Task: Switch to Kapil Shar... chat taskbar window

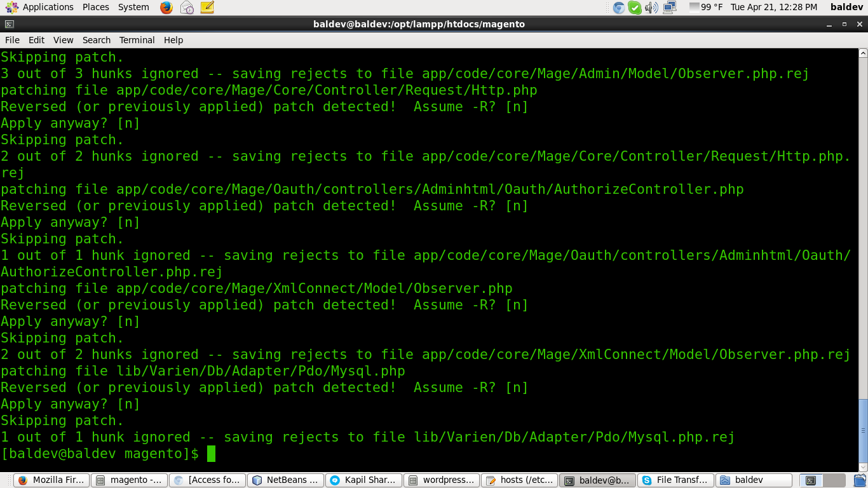Action: pos(363,480)
